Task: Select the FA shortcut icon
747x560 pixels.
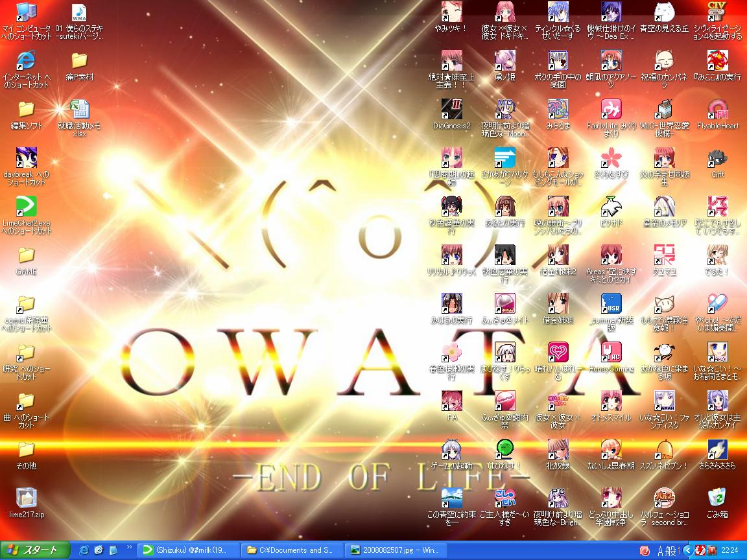Action: click(451, 401)
